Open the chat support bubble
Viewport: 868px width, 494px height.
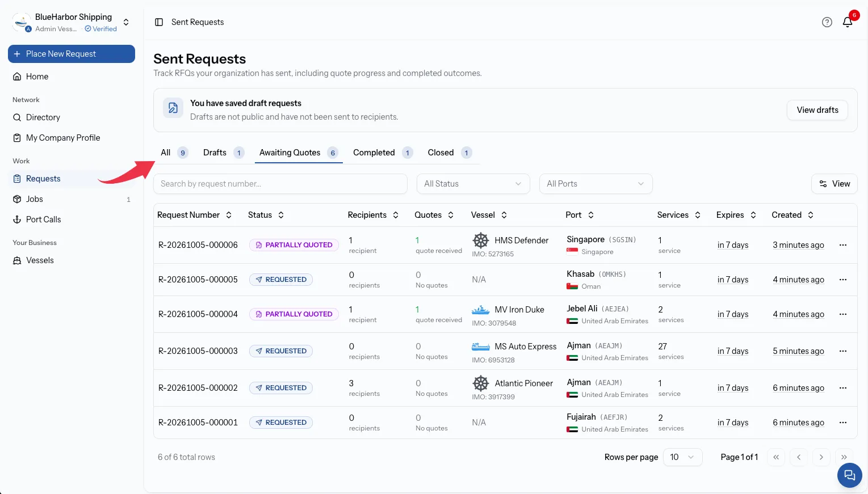(850, 475)
